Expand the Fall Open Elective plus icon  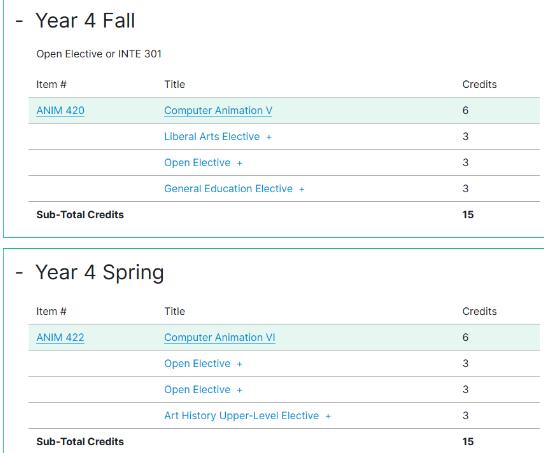239,163
